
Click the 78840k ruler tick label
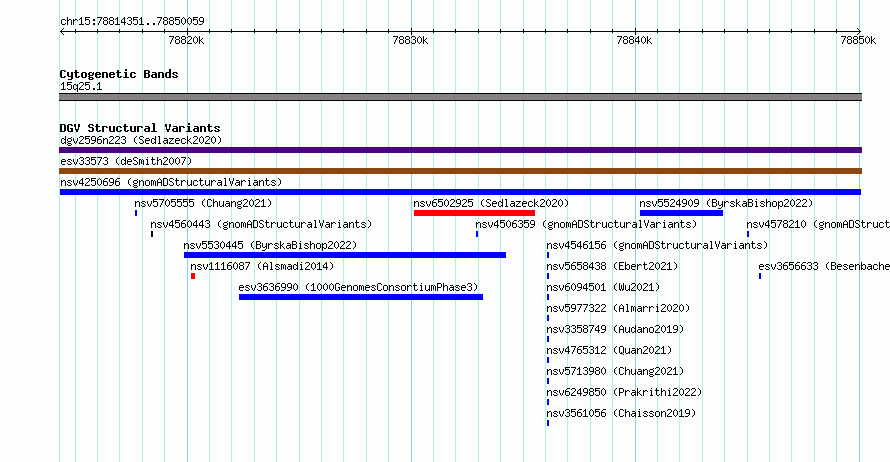pos(634,40)
